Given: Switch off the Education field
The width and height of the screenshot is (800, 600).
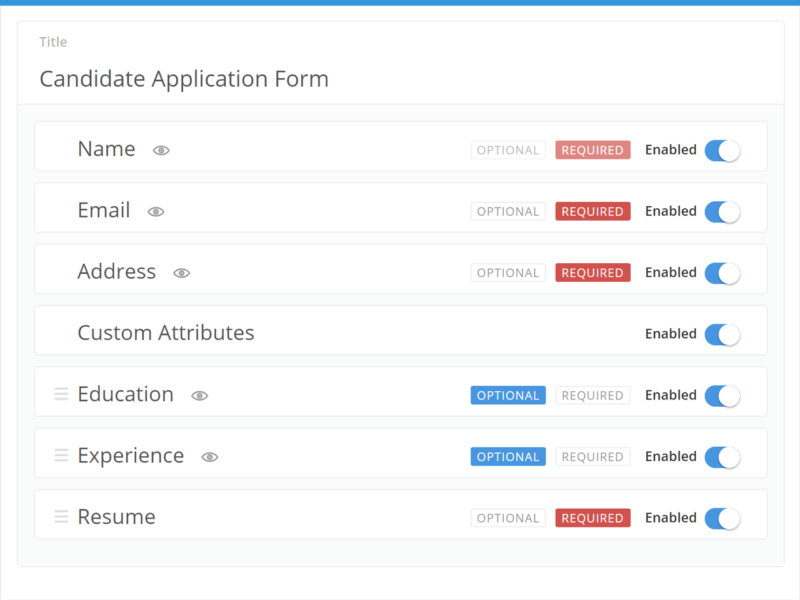Looking at the screenshot, I should click(722, 395).
